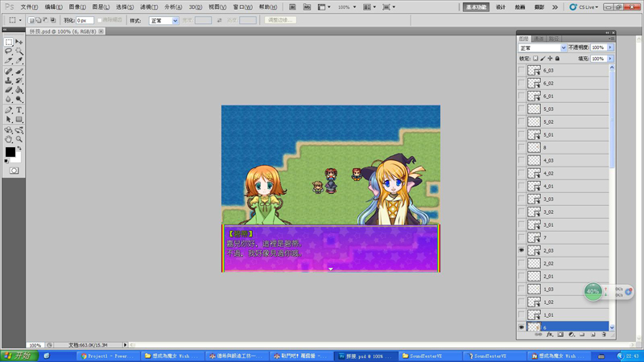Image resolution: width=644 pixels, height=362 pixels.
Task: Select the History Brush tool
Action: (19, 80)
